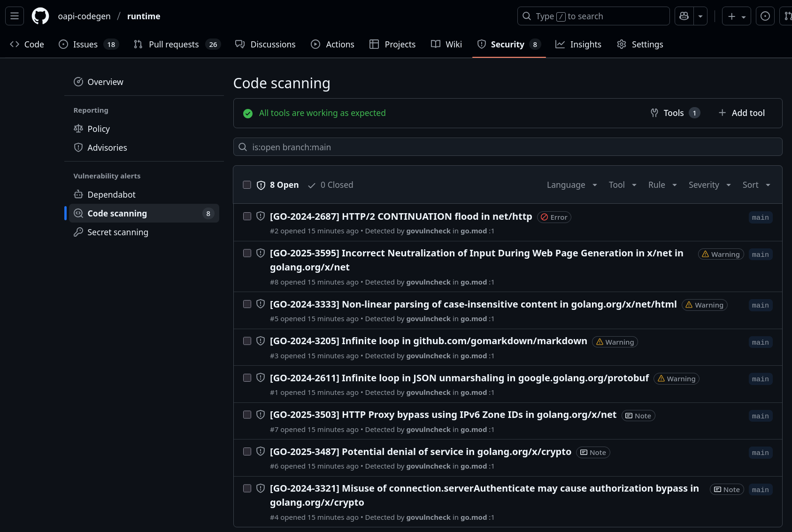Expand the Severity filter dropdown

click(x=710, y=185)
